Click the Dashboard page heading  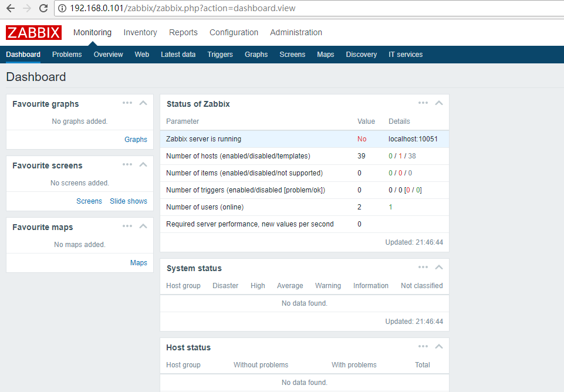pos(36,77)
